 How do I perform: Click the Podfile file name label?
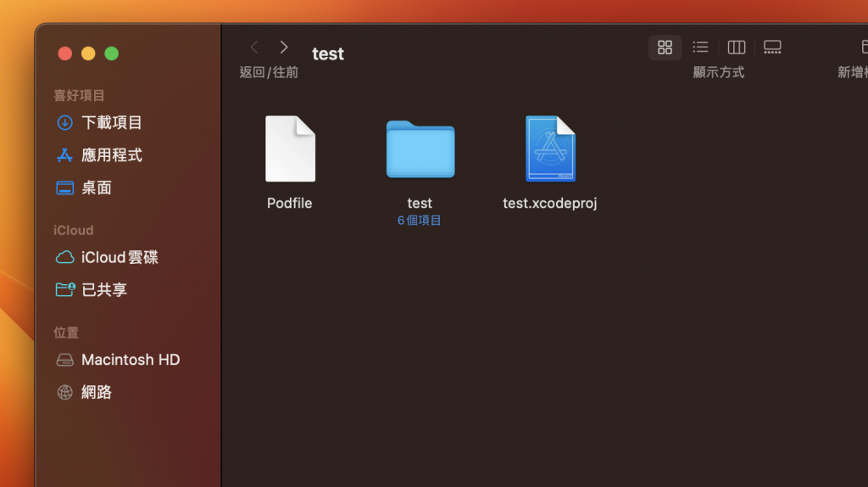[x=290, y=204]
